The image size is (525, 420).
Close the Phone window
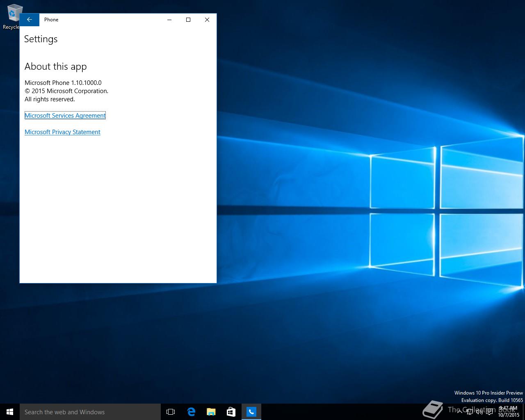[207, 20]
